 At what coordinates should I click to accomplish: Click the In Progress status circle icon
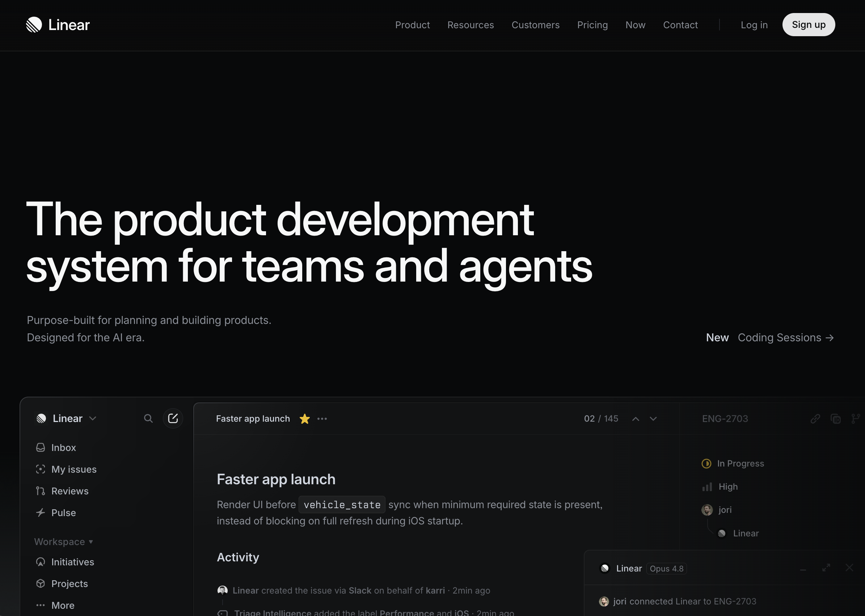(706, 464)
